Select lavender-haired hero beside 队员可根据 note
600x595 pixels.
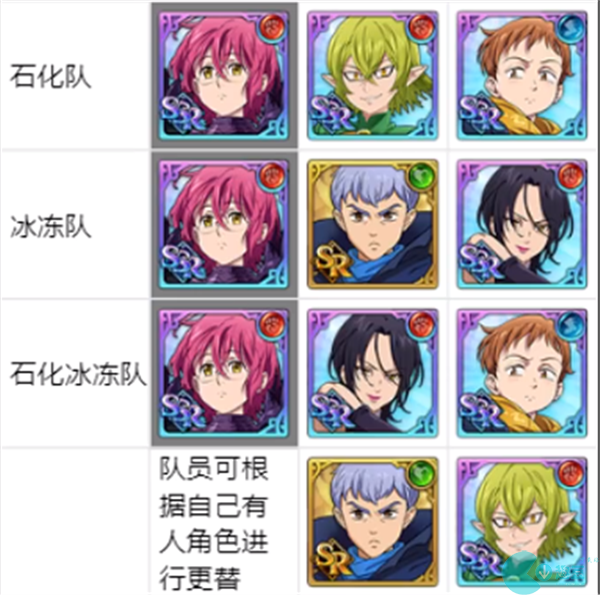pyautogui.click(x=373, y=522)
